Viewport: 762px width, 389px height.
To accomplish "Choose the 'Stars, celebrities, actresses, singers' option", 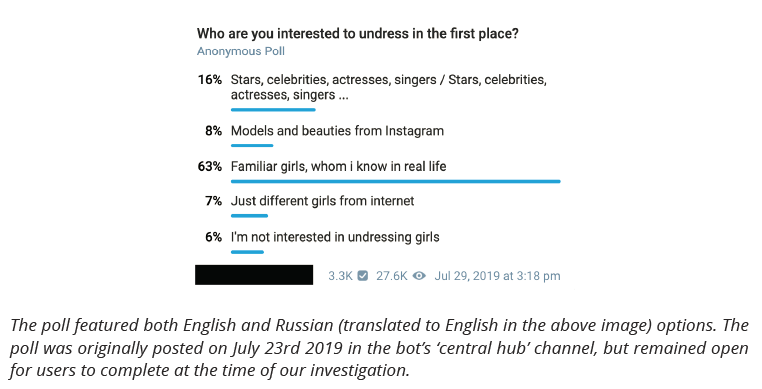I will [x=389, y=87].
